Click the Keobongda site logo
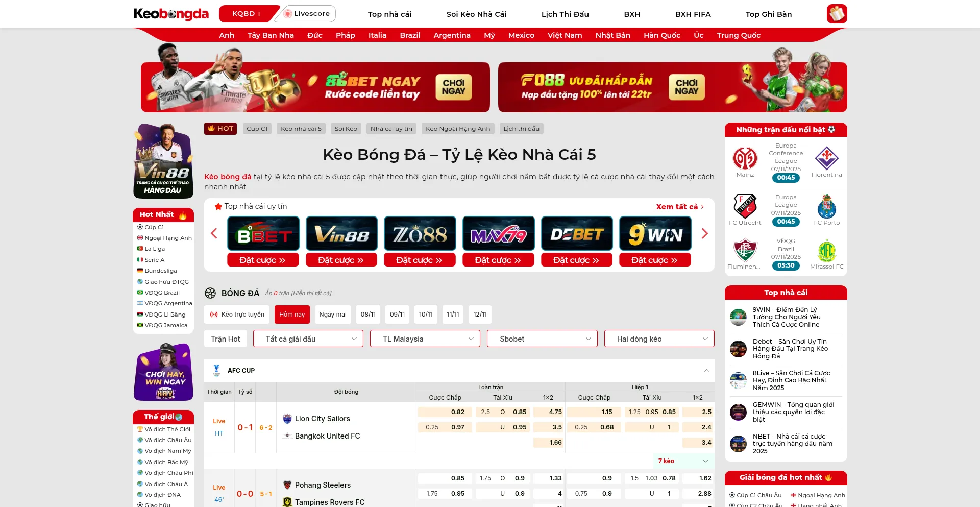 171,14
